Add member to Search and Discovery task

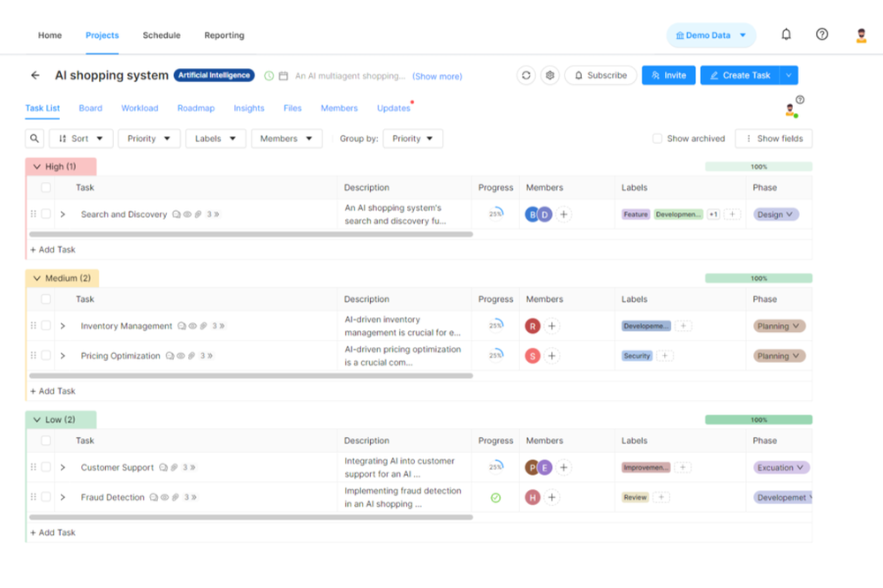(564, 215)
